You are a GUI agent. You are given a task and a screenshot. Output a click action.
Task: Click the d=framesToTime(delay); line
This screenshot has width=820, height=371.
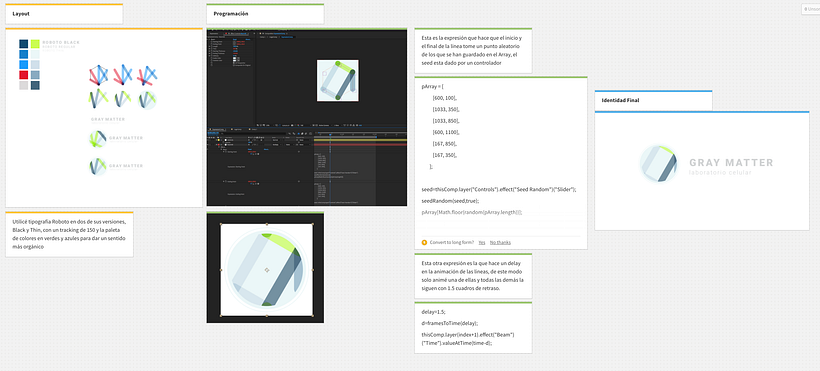tap(450, 323)
